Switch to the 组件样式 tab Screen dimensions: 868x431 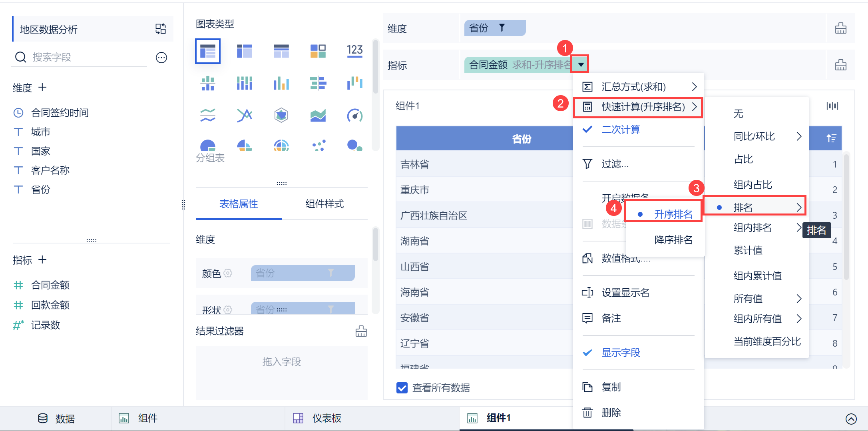pyautogui.click(x=325, y=204)
